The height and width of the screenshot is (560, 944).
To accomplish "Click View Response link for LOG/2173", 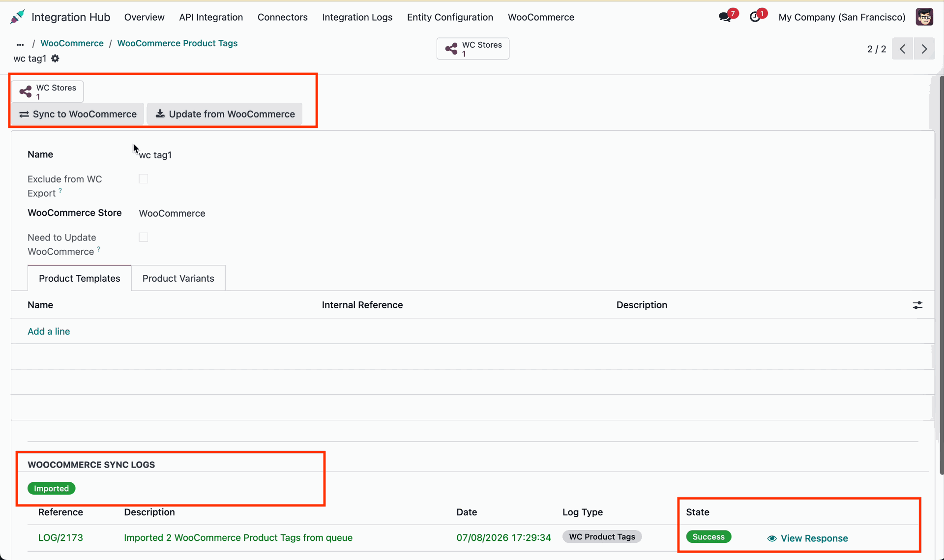I will click(807, 538).
